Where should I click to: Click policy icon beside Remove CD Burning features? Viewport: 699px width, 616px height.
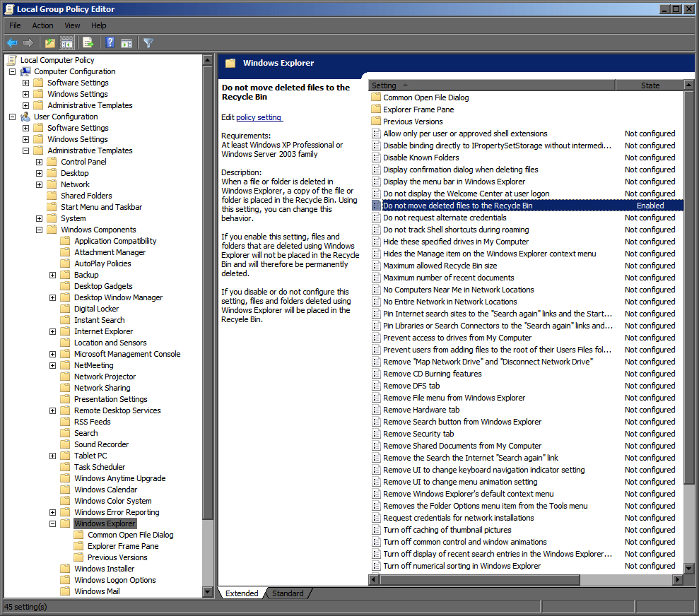click(376, 374)
